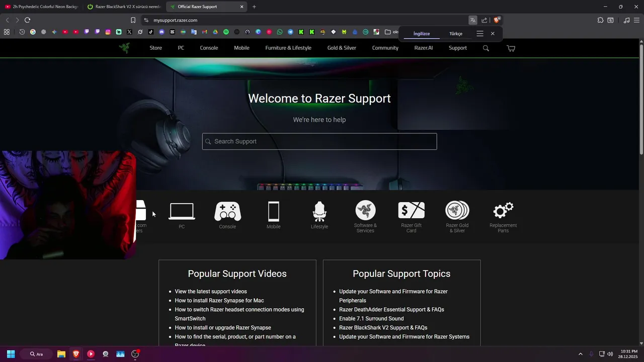The height and width of the screenshot is (362, 644).
Task: Open a new browser tab with the plus button
Action: [254, 7]
